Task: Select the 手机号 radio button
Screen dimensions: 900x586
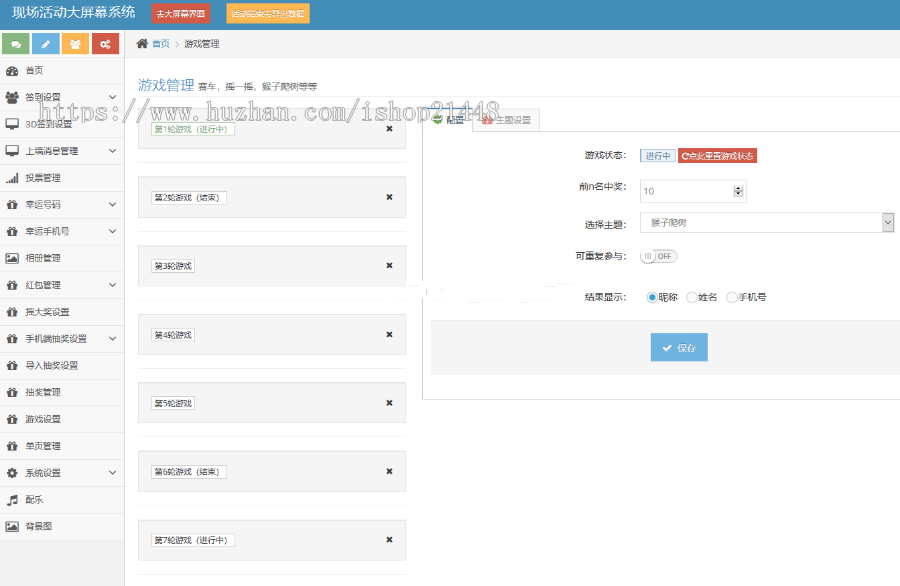Action: 732,297
